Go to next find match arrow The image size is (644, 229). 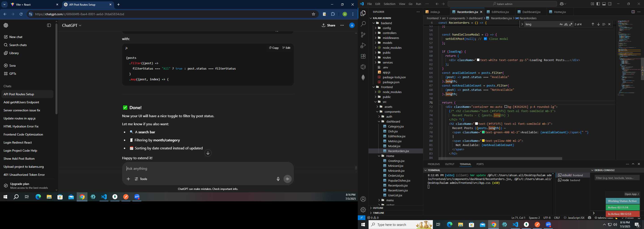(x=598, y=24)
